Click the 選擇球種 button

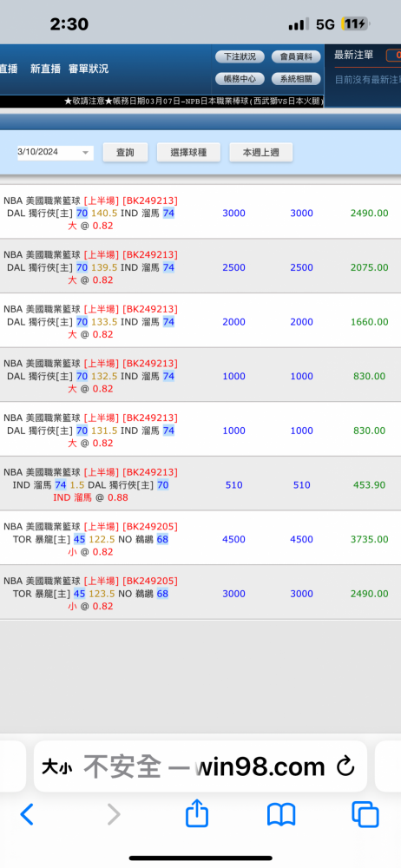(189, 152)
